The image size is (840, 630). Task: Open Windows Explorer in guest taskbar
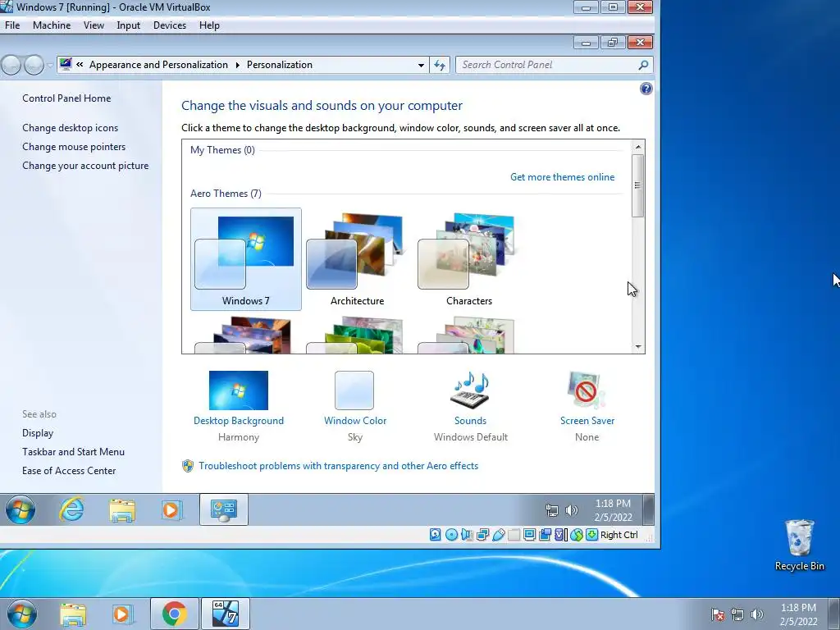tap(122, 510)
